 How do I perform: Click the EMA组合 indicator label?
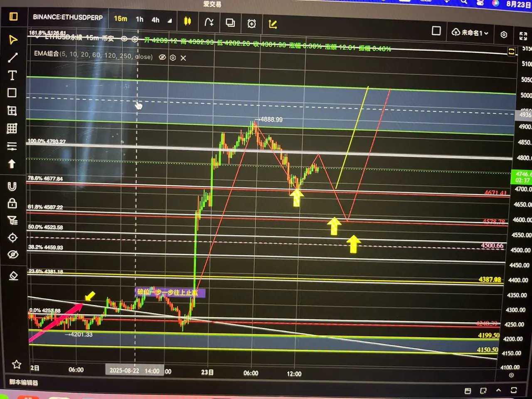coord(93,55)
